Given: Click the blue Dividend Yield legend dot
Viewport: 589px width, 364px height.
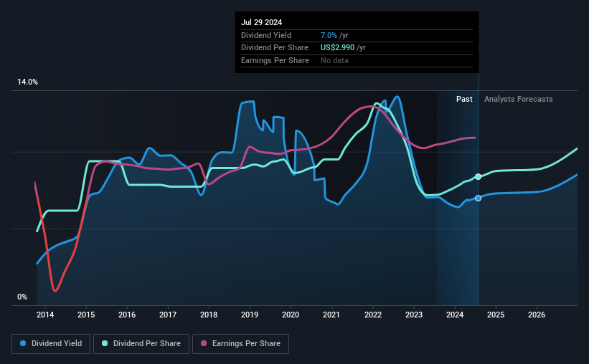Looking at the screenshot, I should pyautogui.click(x=23, y=343).
